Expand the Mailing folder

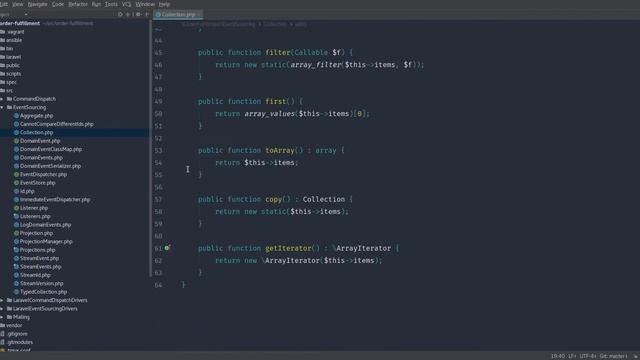[x=2, y=317]
